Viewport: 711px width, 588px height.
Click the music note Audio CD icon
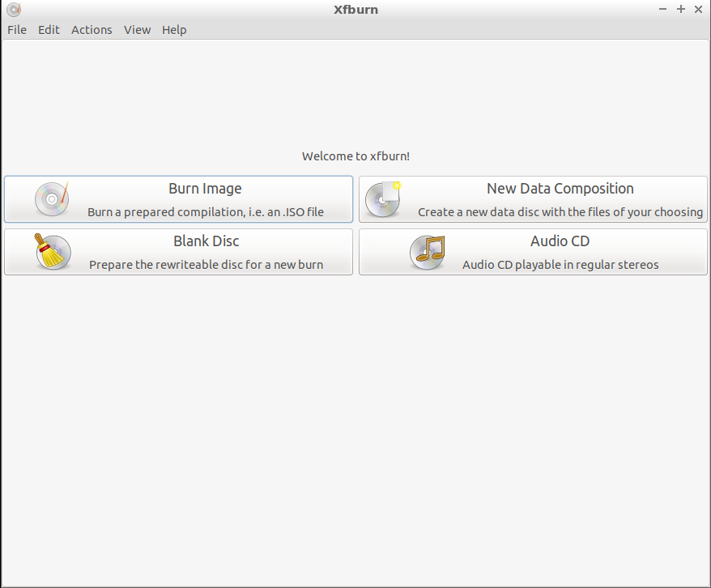click(x=427, y=252)
